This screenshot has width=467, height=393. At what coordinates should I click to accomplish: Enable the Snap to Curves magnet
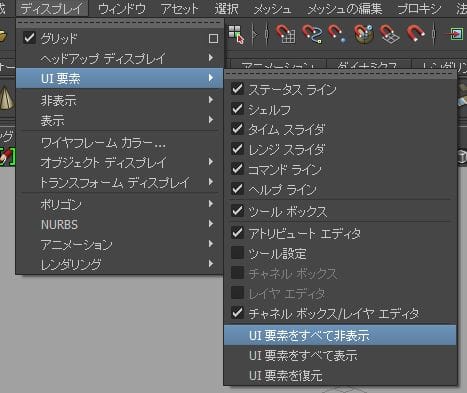pyautogui.click(x=312, y=34)
